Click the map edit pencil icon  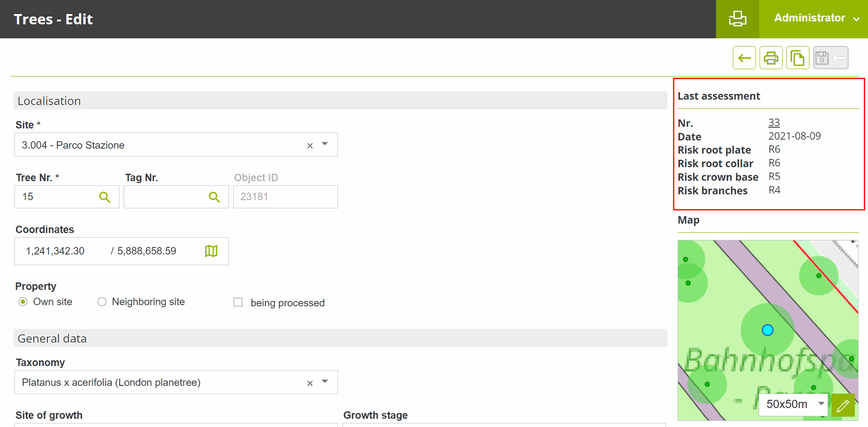[x=843, y=405]
